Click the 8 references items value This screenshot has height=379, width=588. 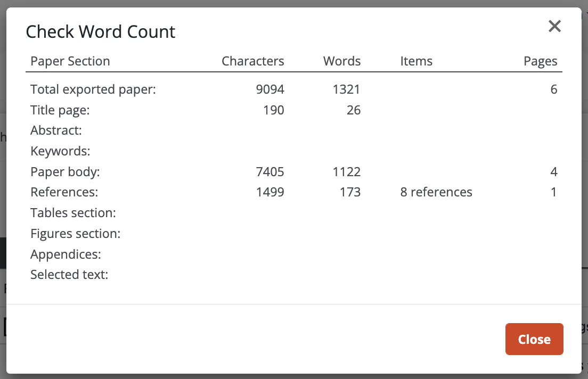[x=436, y=192]
